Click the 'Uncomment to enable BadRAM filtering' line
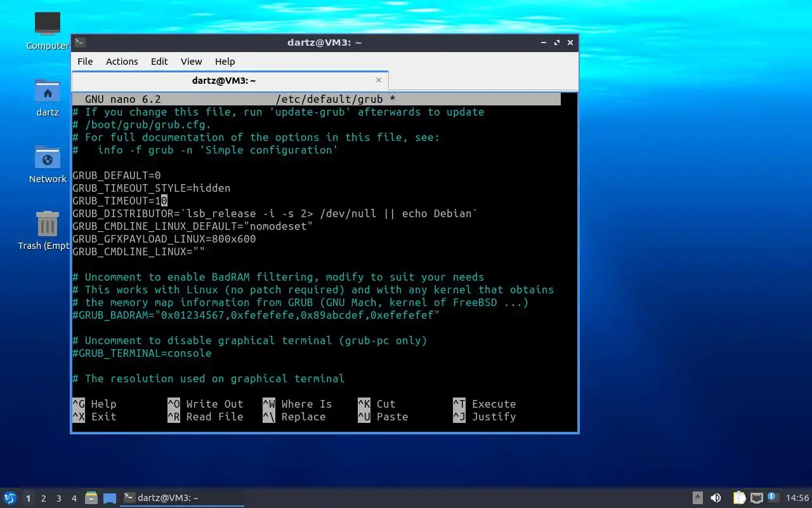This screenshot has width=812, height=508. click(278, 277)
